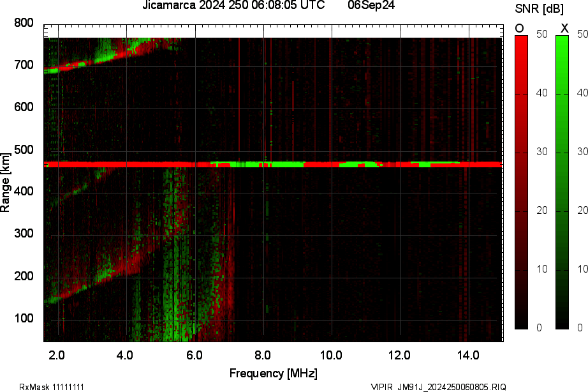Screen dimensions: 588x392
Task: Click the 20 value beside the red bar
Action: point(542,211)
